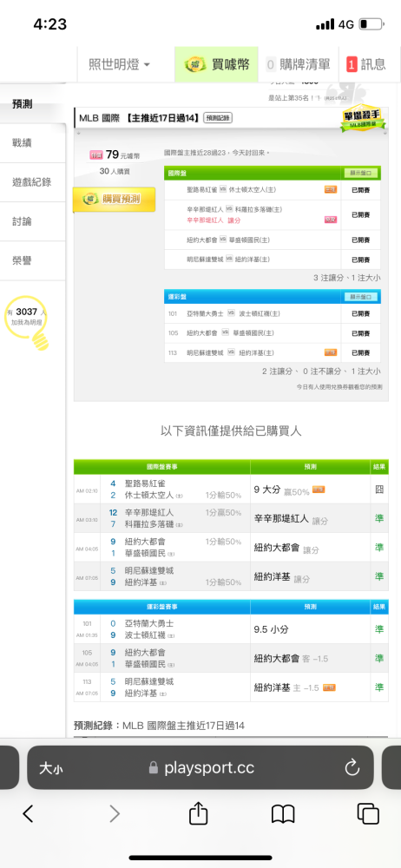Screen dimensions: 401x868
Task: Click VS icon in 國際盤 明尼蘇達雙城 row
Action: tap(229, 259)
